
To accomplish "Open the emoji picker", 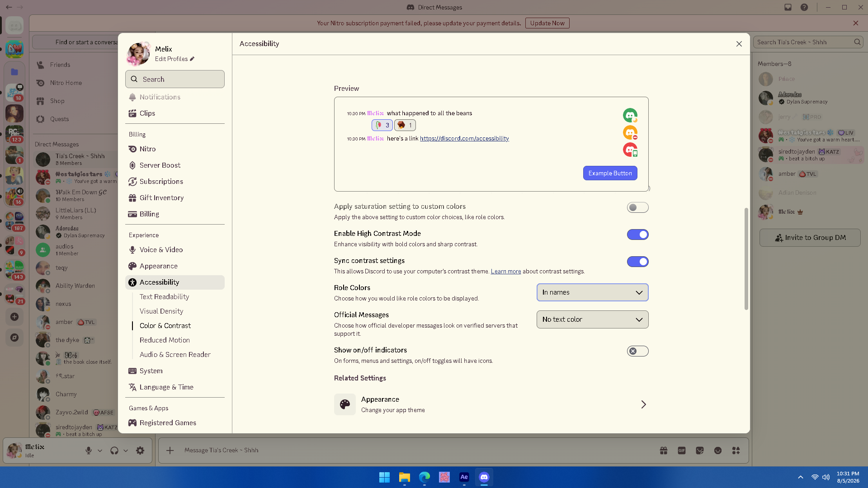I will click(x=718, y=450).
